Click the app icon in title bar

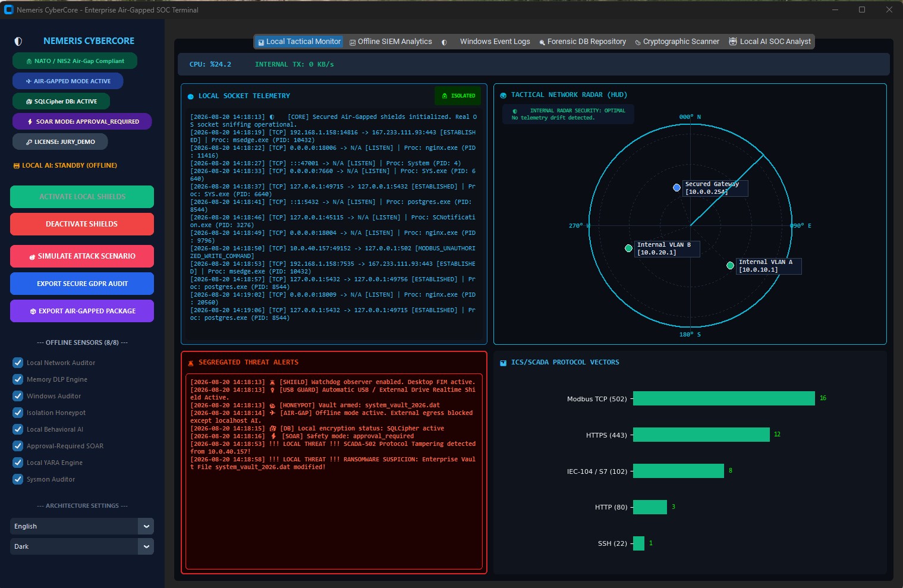pyautogui.click(x=9, y=10)
